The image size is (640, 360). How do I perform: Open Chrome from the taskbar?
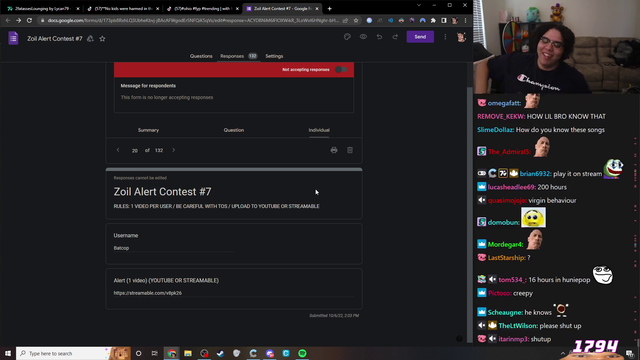172,353
